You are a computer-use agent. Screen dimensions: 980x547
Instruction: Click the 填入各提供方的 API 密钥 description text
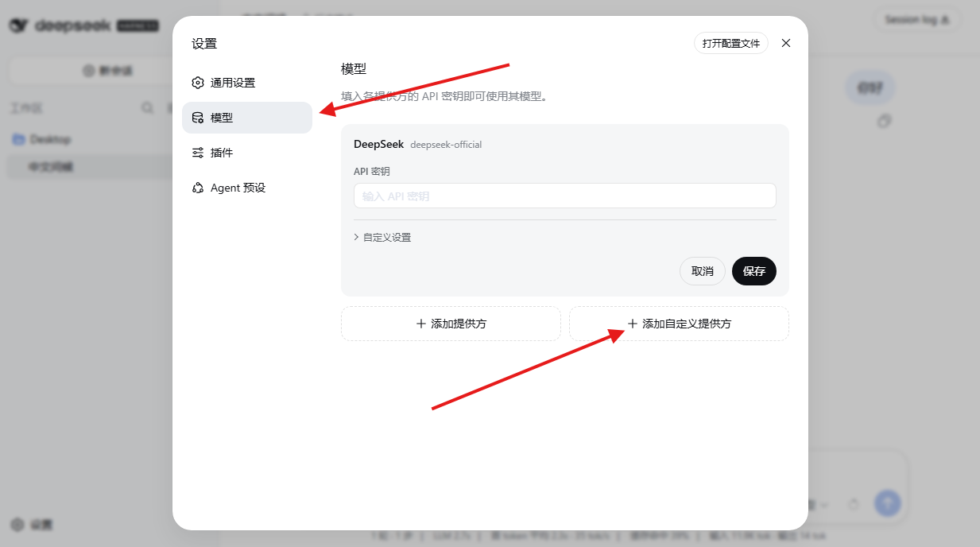[445, 96]
